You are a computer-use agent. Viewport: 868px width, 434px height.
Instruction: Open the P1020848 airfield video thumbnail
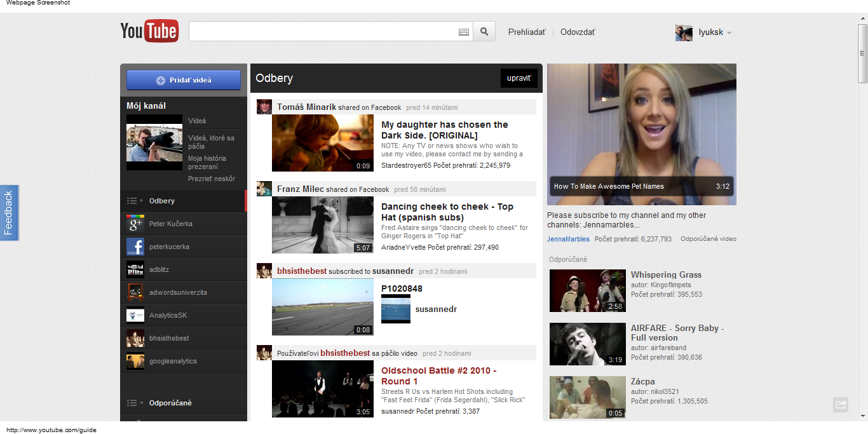[x=323, y=307]
